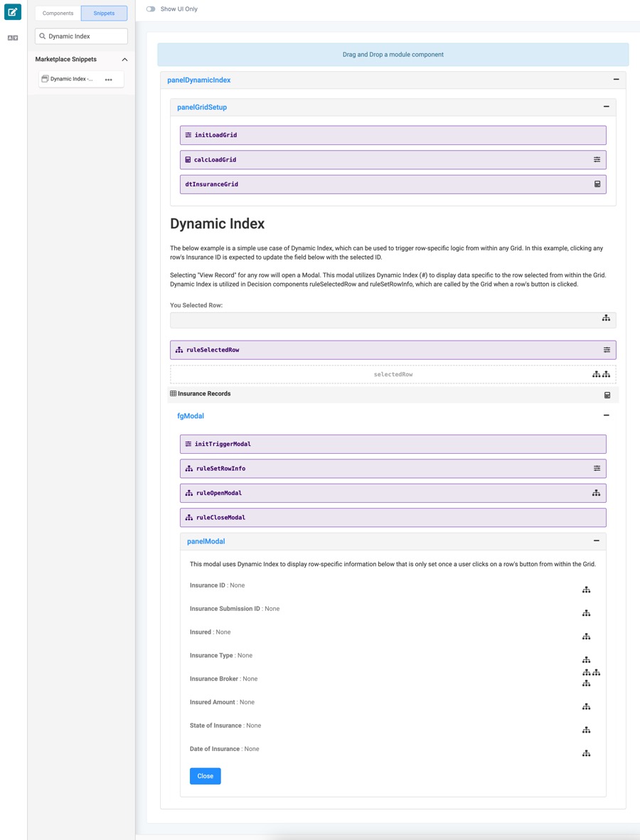The height and width of the screenshot is (840, 640).
Task: Open three-dots menu on Dynamic Index snippet
Action: [x=109, y=79]
